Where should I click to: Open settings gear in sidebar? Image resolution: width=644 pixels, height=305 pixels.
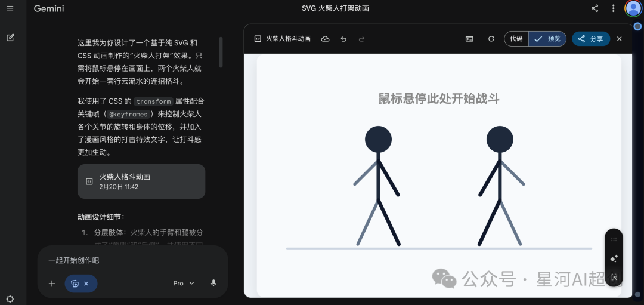click(x=10, y=298)
